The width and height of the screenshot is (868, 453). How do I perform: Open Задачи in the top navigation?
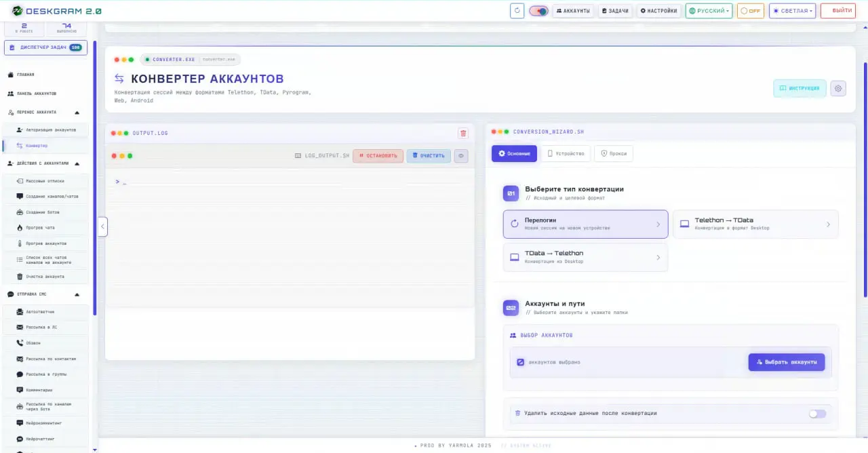615,11
